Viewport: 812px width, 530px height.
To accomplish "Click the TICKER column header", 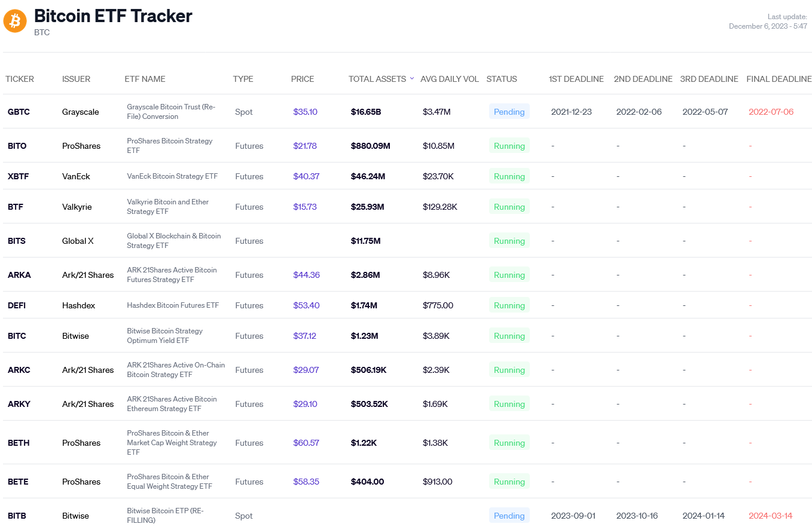I will point(20,79).
